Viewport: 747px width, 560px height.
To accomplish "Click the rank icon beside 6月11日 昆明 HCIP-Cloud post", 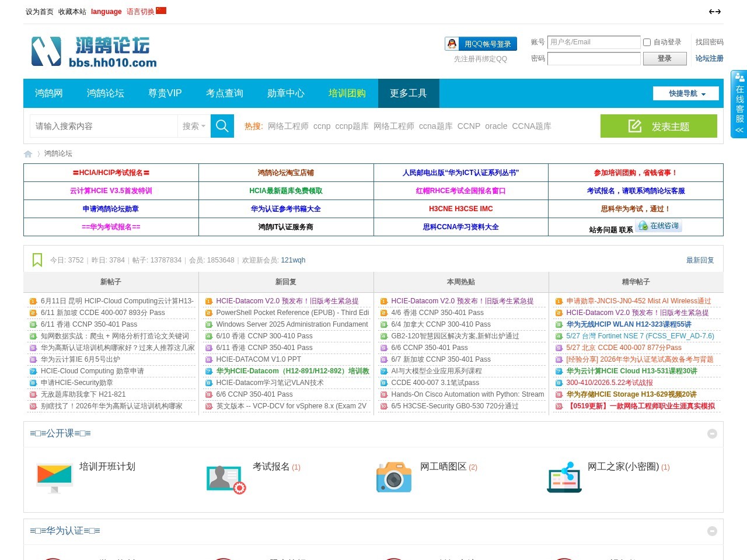I will tap(33, 301).
